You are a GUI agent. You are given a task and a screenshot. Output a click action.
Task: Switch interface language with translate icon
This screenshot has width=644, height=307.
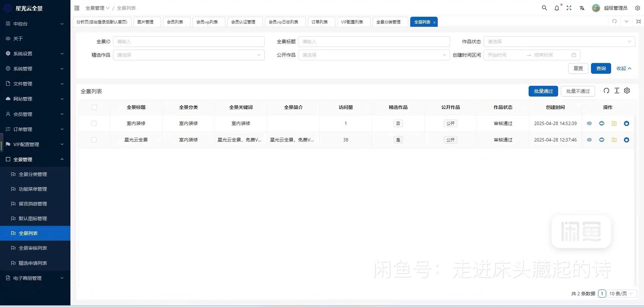point(582,8)
